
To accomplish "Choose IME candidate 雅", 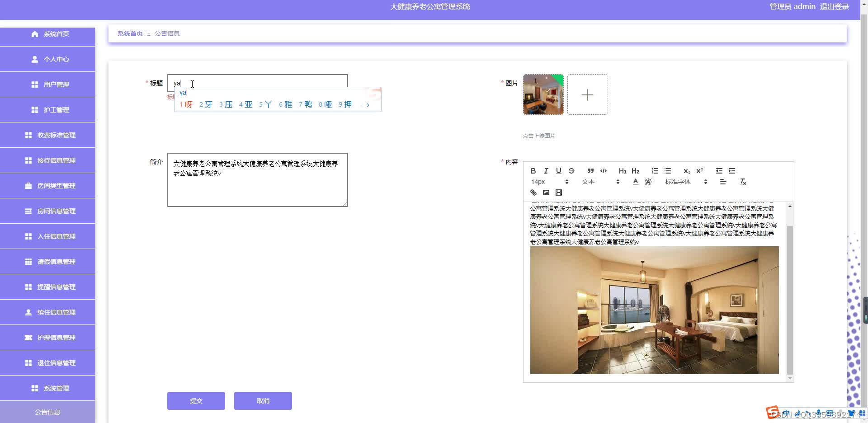I will pyautogui.click(x=285, y=104).
